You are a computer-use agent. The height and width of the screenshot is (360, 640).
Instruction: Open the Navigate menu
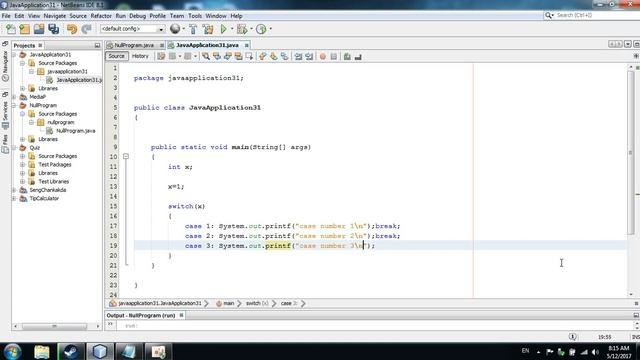pos(55,16)
